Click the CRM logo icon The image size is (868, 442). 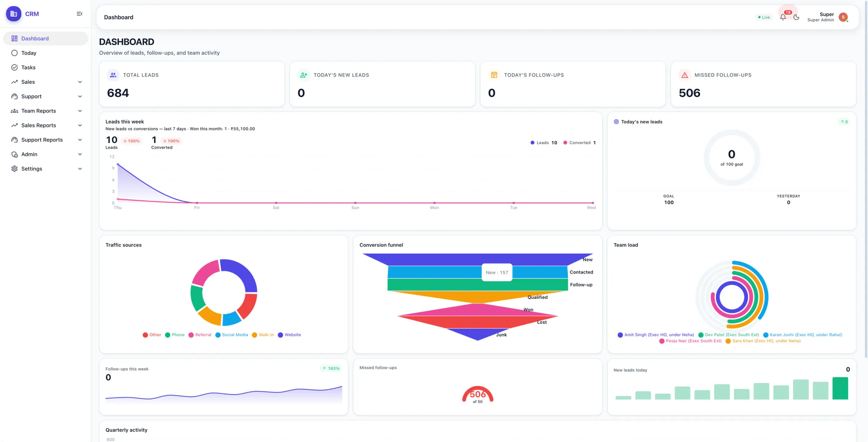point(14,14)
